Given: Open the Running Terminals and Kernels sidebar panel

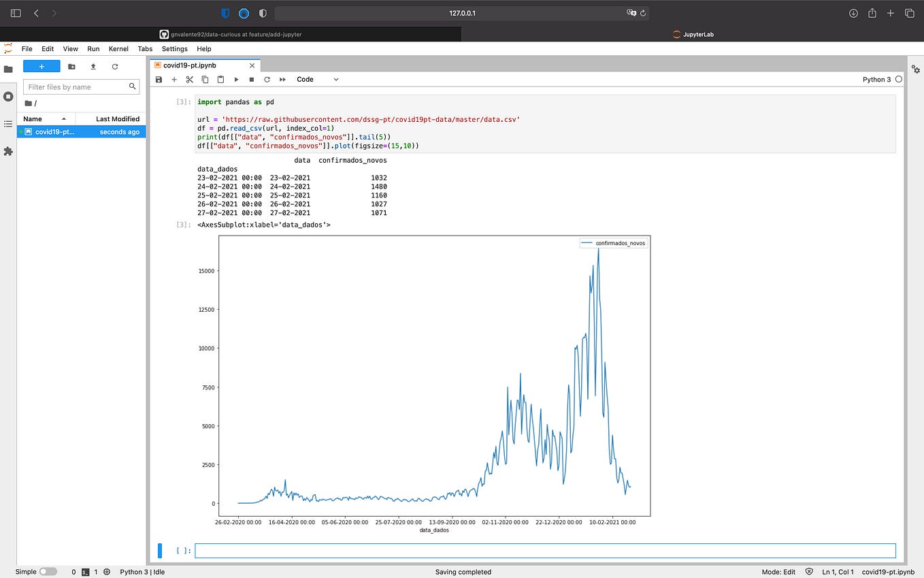Looking at the screenshot, I should pyautogui.click(x=8, y=96).
